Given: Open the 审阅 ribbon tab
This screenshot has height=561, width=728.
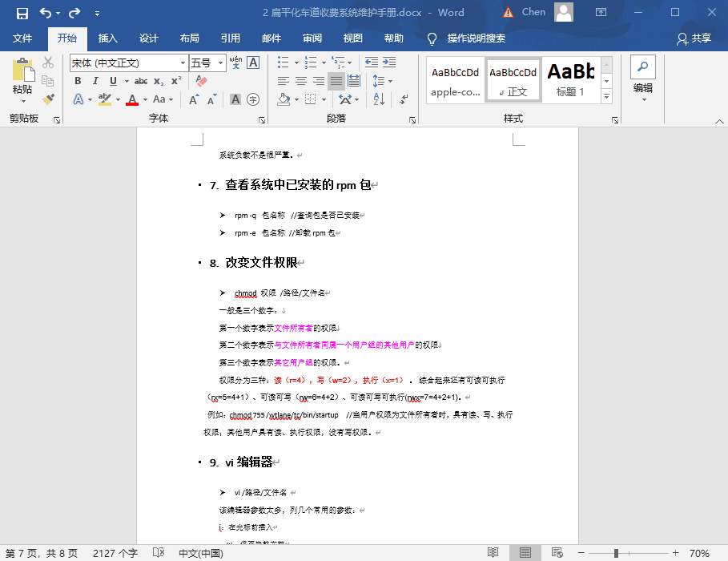Looking at the screenshot, I should (x=312, y=38).
